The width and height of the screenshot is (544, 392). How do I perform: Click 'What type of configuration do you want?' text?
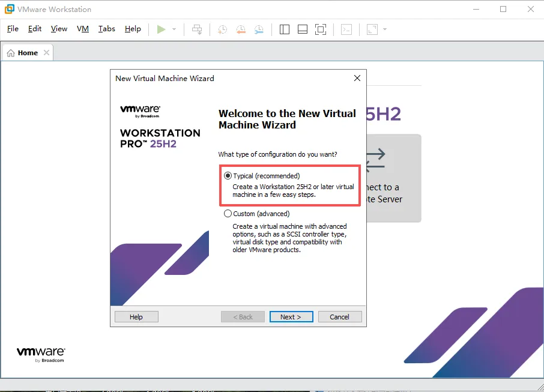click(x=277, y=154)
